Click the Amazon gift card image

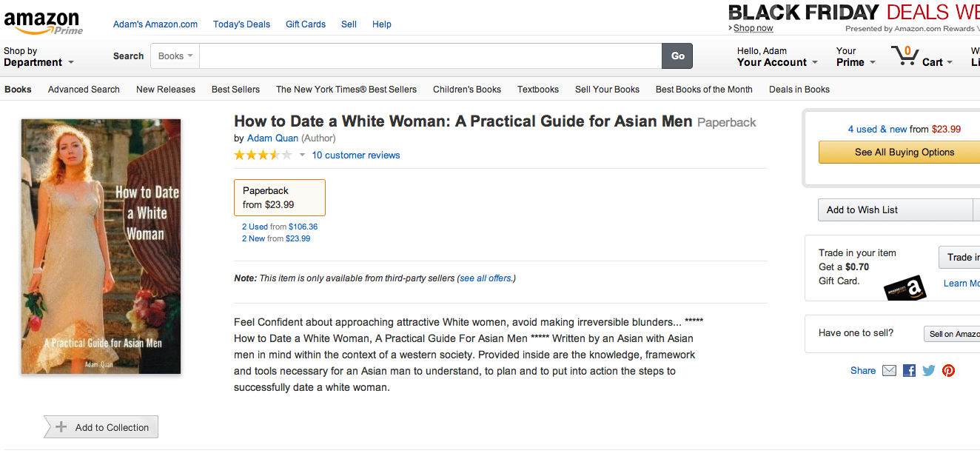coord(905,287)
